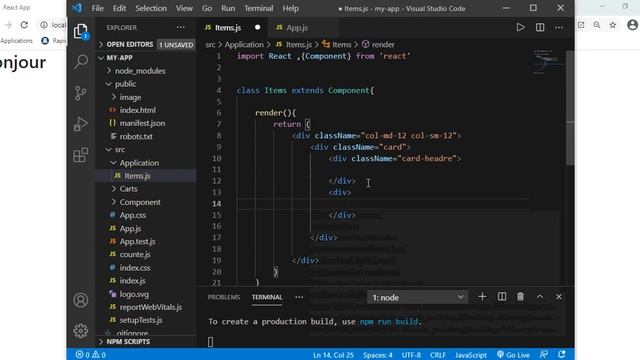Open the Help menu
Image resolution: width=640 pixels, height=360 pixels.
coord(290,8)
